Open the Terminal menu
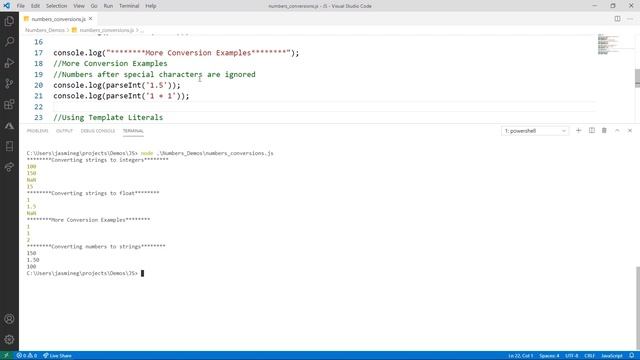This screenshot has width=640, height=360. point(129,6)
